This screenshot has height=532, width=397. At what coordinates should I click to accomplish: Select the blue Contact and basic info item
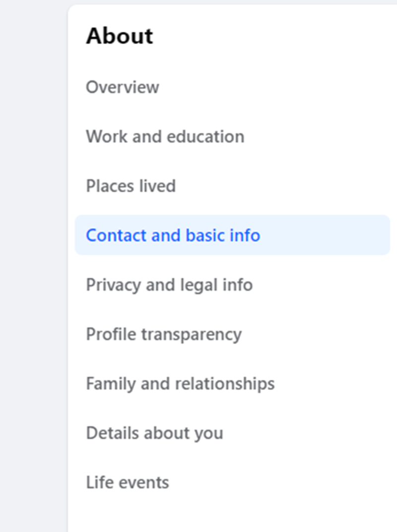tap(173, 236)
